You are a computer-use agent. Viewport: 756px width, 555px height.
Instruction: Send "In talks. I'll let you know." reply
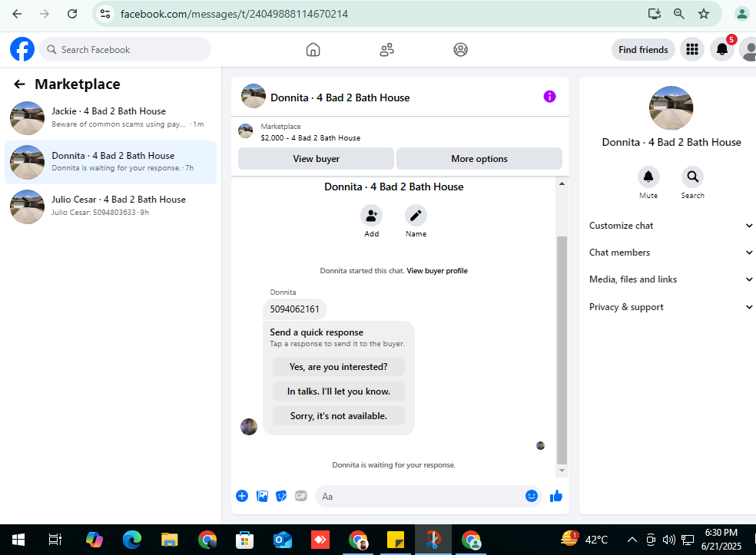pos(339,391)
